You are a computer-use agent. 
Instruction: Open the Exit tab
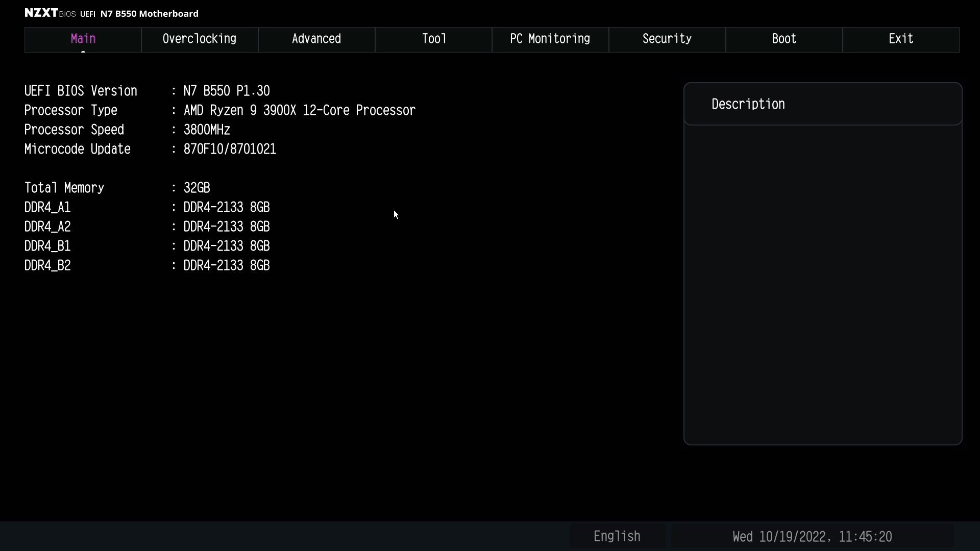click(x=901, y=39)
